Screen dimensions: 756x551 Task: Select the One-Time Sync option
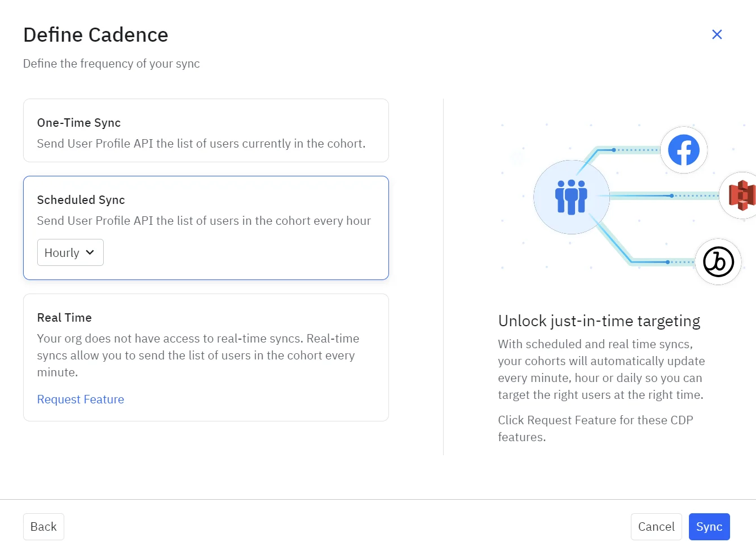pos(206,130)
